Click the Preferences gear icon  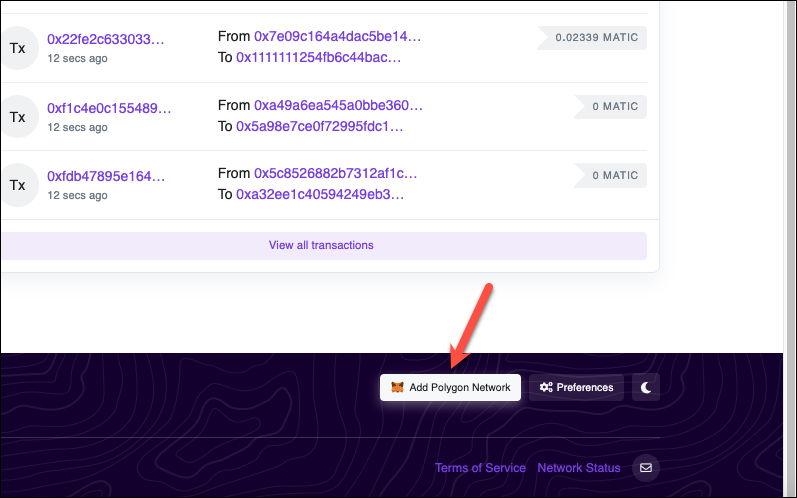pyautogui.click(x=546, y=388)
